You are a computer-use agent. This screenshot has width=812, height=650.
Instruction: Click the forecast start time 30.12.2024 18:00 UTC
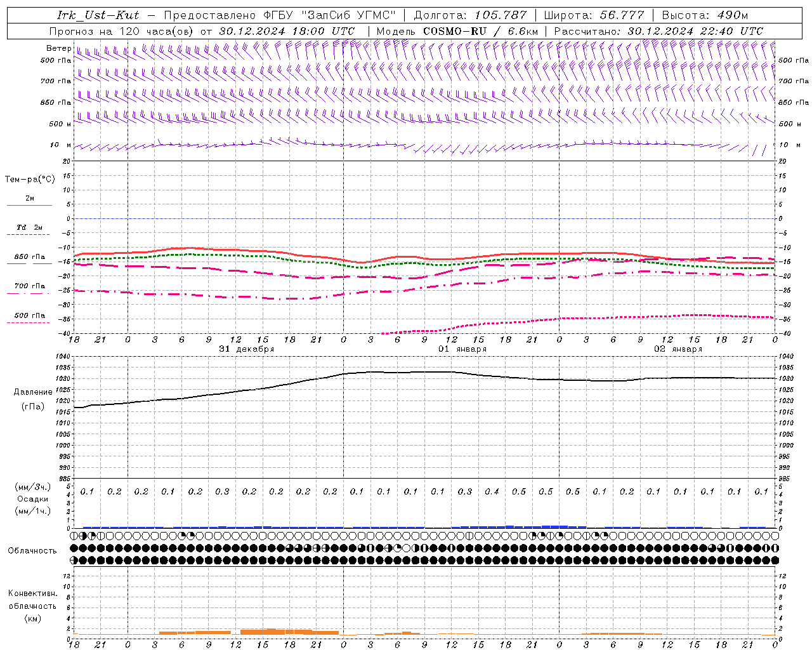click(x=287, y=30)
